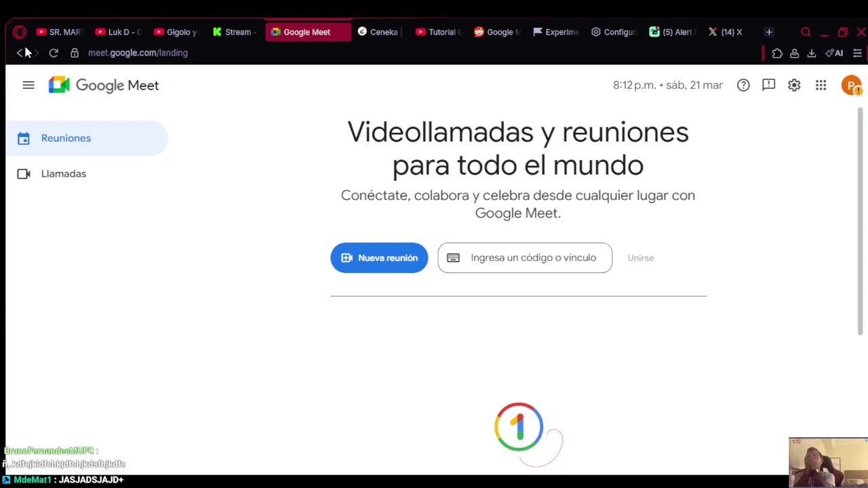
Task: Open Google Meet settings gear
Action: pos(794,85)
